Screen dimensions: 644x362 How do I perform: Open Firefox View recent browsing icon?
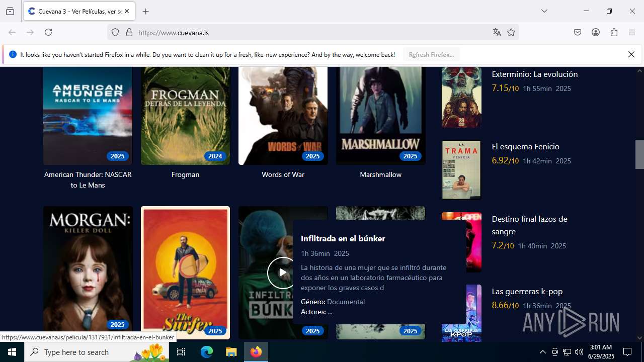(x=10, y=11)
